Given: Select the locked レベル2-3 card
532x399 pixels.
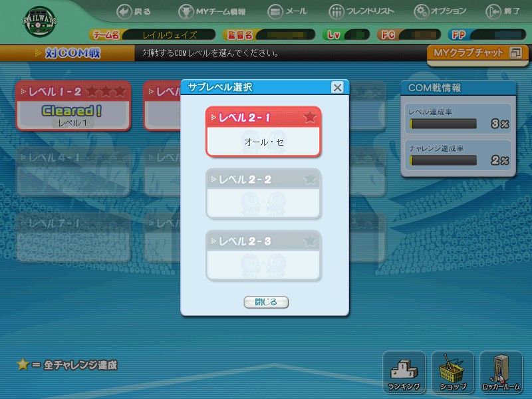Looking at the screenshot, I should pyautogui.click(x=263, y=255).
